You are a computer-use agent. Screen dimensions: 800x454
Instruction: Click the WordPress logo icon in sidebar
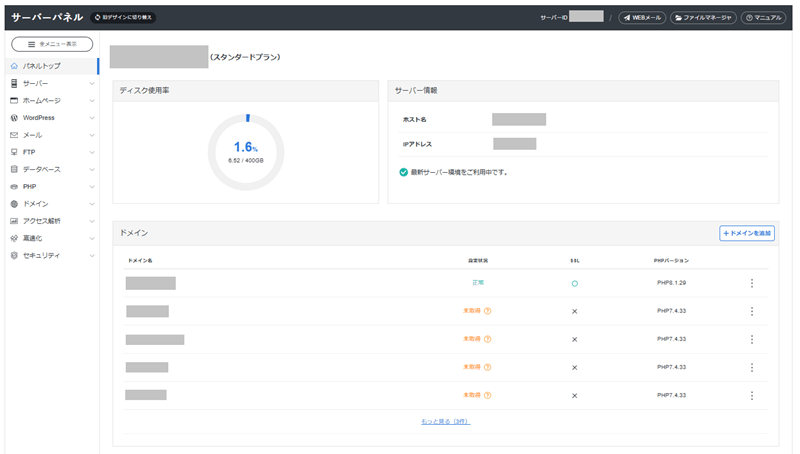pyautogui.click(x=14, y=117)
